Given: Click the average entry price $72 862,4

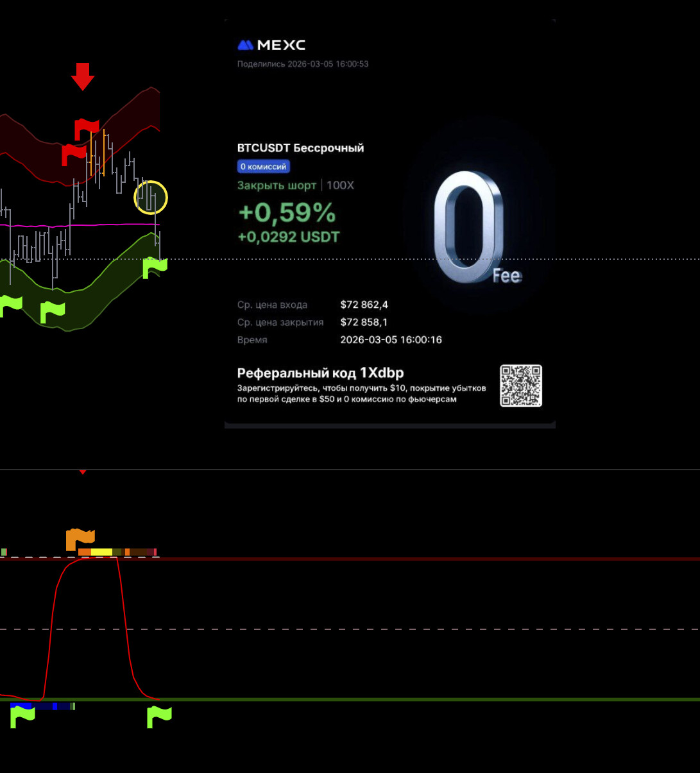Looking at the screenshot, I should click(x=364, y=305).
